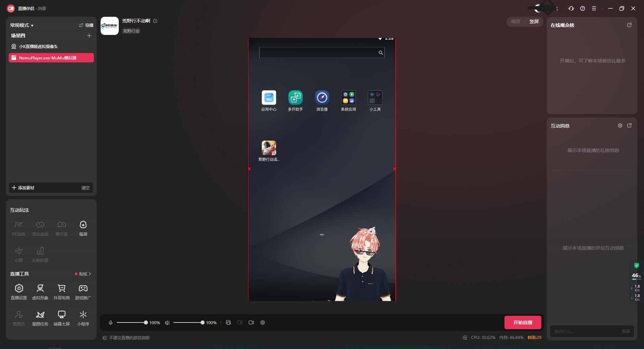Screen dimensions: 644x349
Task: Open the 福袋 lucky bag feature
Action: coord(83,228)
